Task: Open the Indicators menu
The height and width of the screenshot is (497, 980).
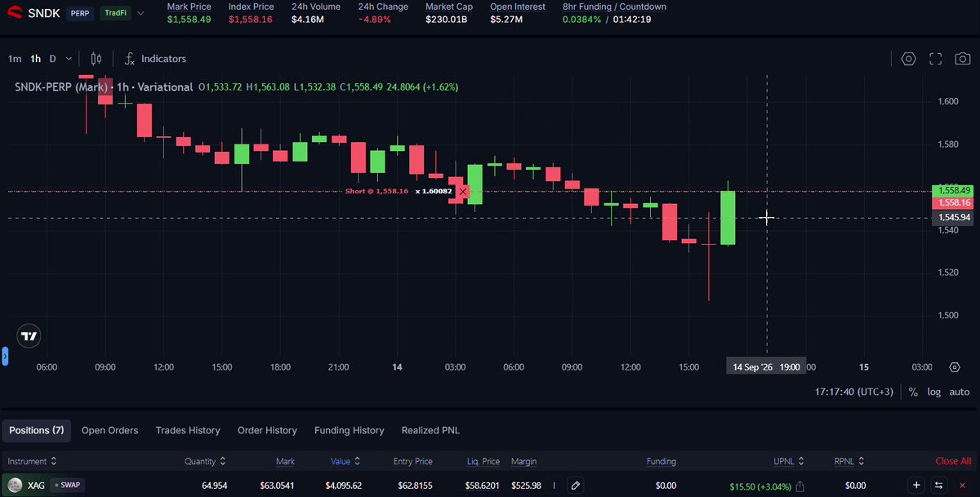Action: 155,59
